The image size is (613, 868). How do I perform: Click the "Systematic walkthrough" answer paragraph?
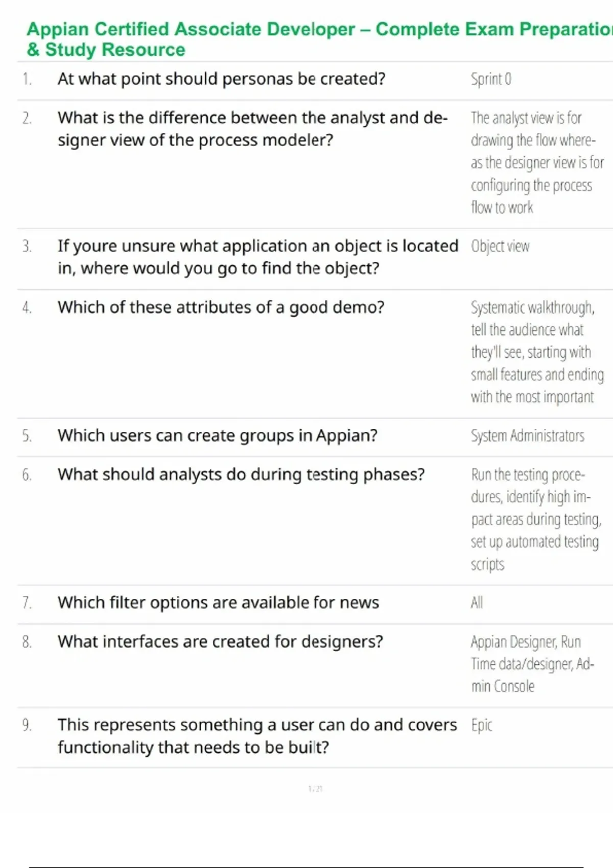[x=536, y=352]
